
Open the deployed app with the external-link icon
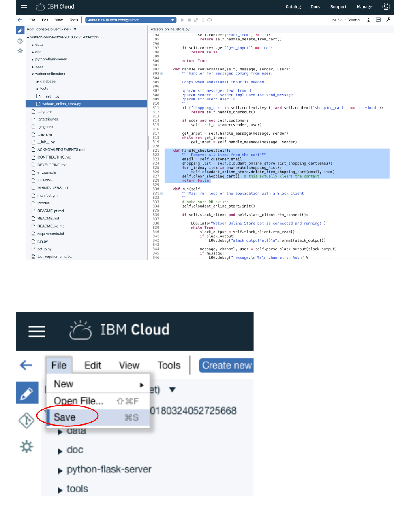click(x=196, y=20)
